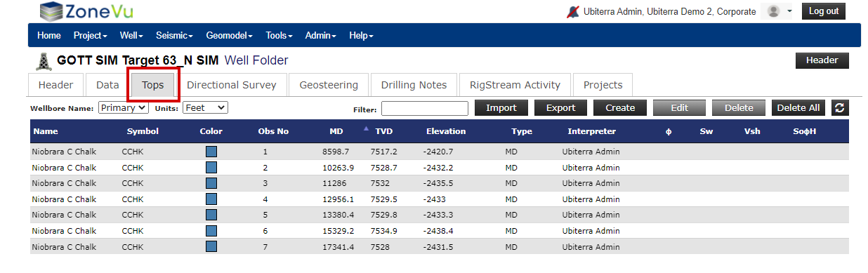Open the Seismic menu
The image size is (868, 273).
[174, 35]
